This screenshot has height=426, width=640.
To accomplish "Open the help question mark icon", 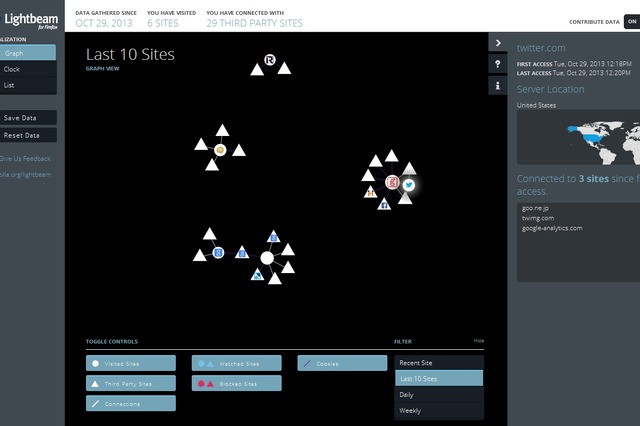I will coord(498,64).
